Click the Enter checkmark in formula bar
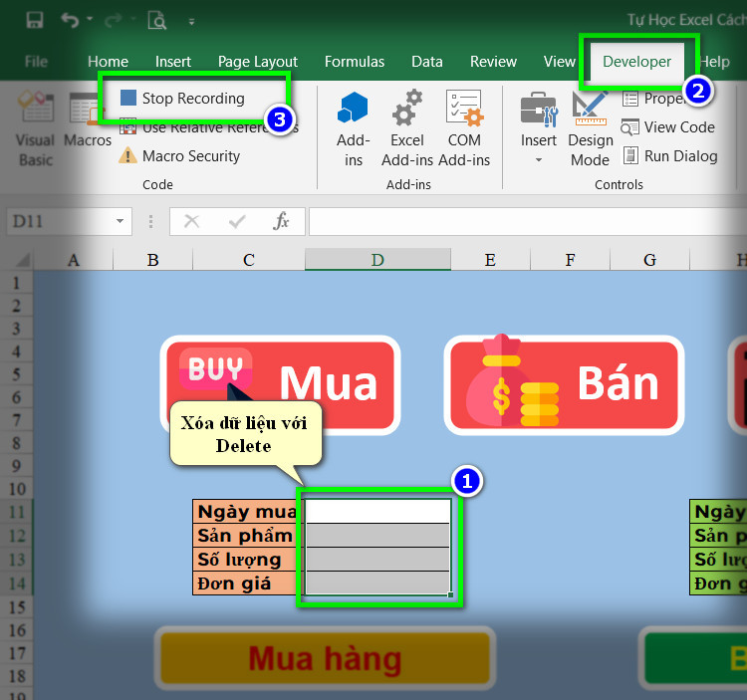This screenshot has height=700, width=747. click(x=237, y=221)
